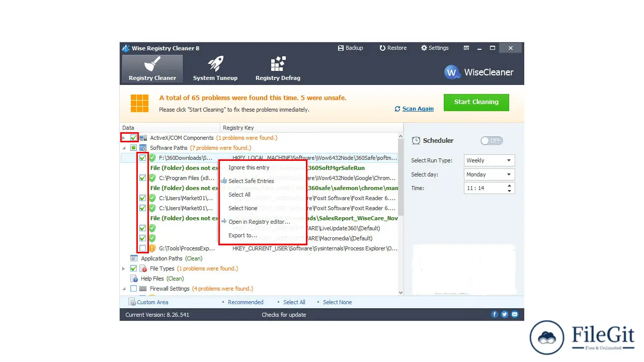644x362 pixels.
Task: Click green shield on C:\Program Files entry
Action: [x=152, y=178]
